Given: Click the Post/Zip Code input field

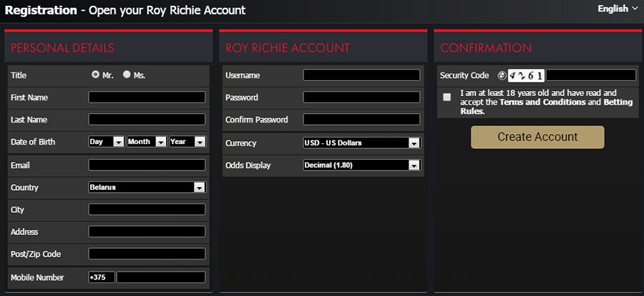Looking at the screenshot, I should 147,254.
